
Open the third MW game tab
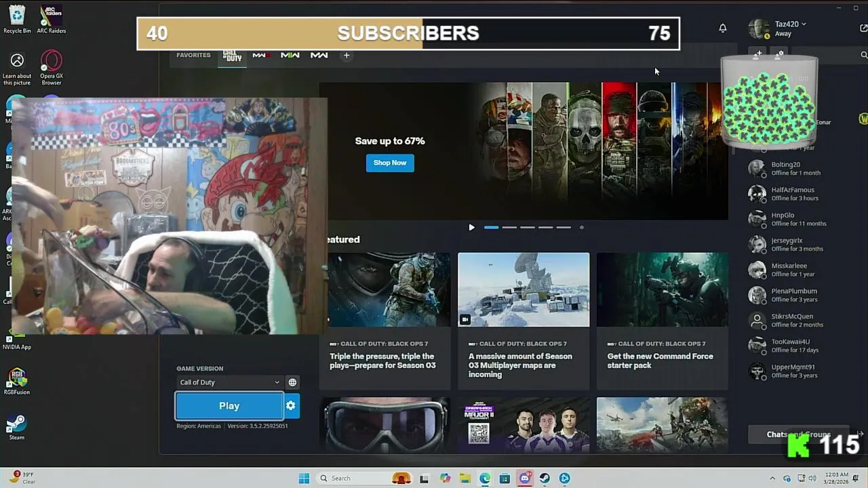coord(319,56)
